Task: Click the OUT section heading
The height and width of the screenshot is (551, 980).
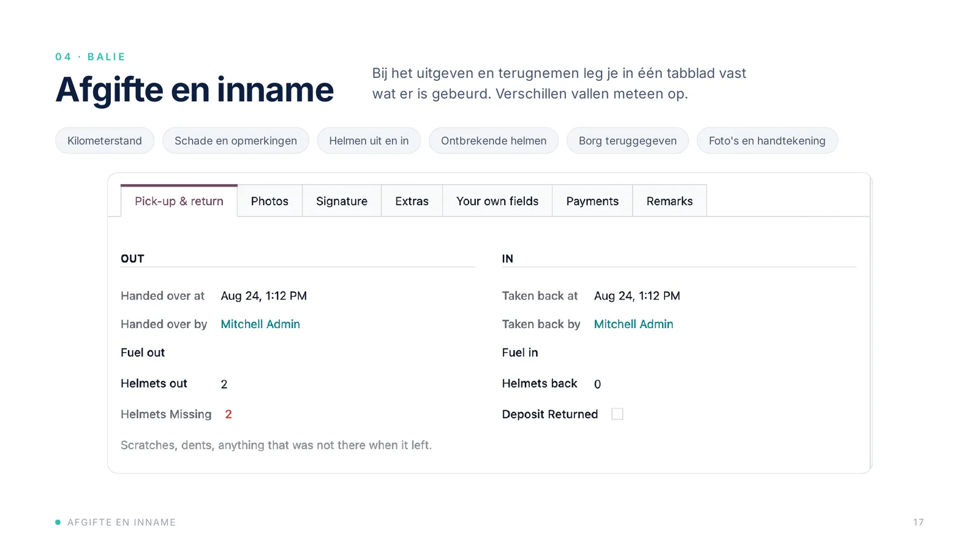Action: coord(132,258)
